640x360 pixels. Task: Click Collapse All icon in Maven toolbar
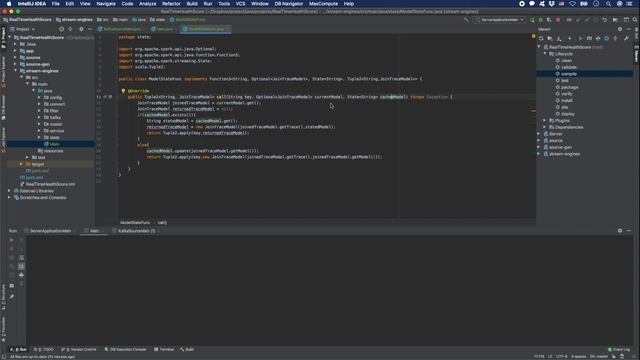(616, 38)
